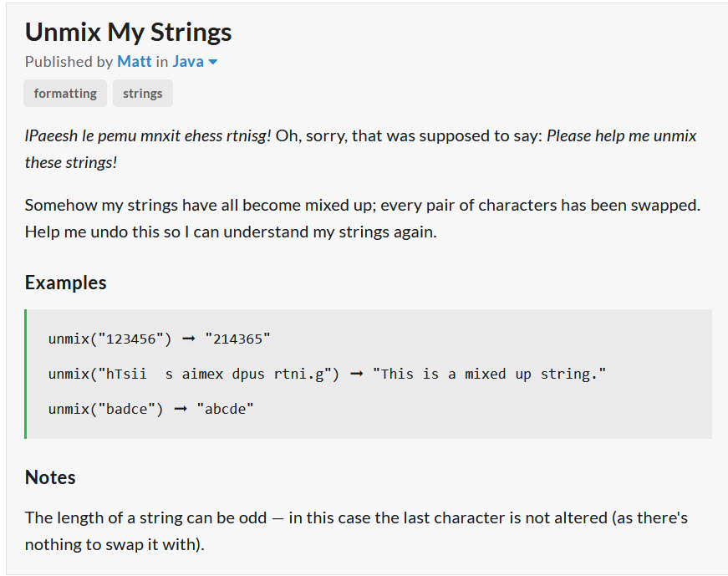Click the "This is a mixed up string." result
The image size is (728, 576).
click(489, 374)
